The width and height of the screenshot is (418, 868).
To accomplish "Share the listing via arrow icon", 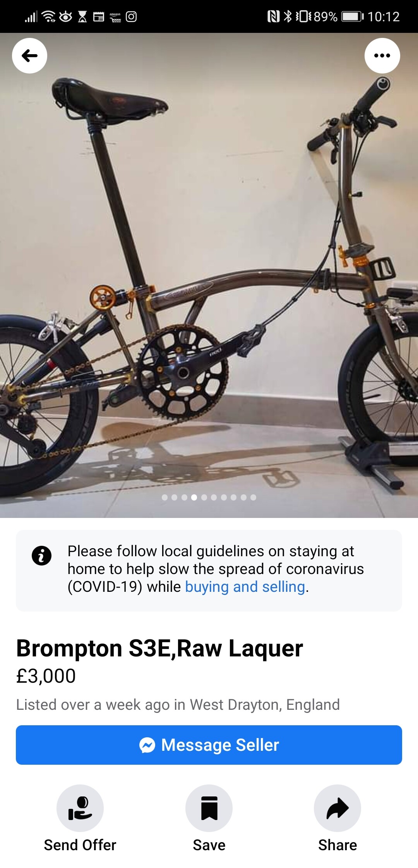I will [337, 808].
